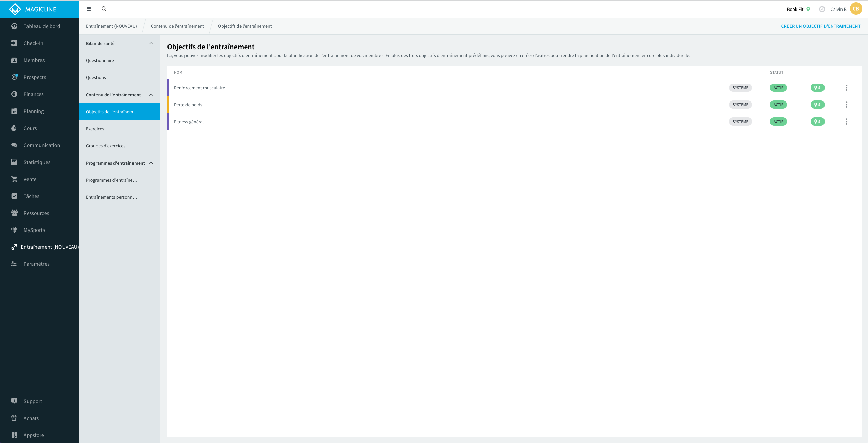Viewport: 868px width, 443px height.
Task: Click the STATUT column header
Action: click(x=777, y=72)
